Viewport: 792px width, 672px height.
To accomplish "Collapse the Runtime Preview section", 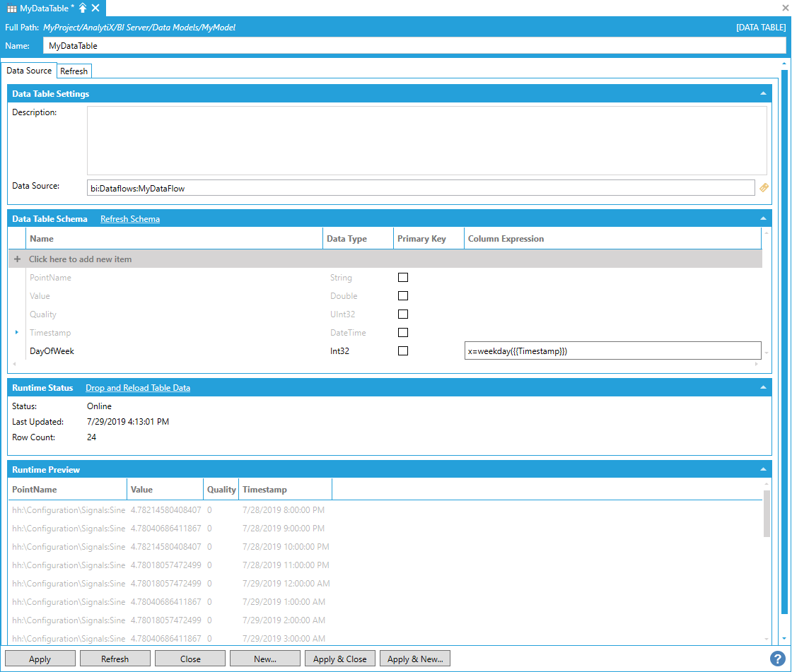I will [x=763, y=470].
